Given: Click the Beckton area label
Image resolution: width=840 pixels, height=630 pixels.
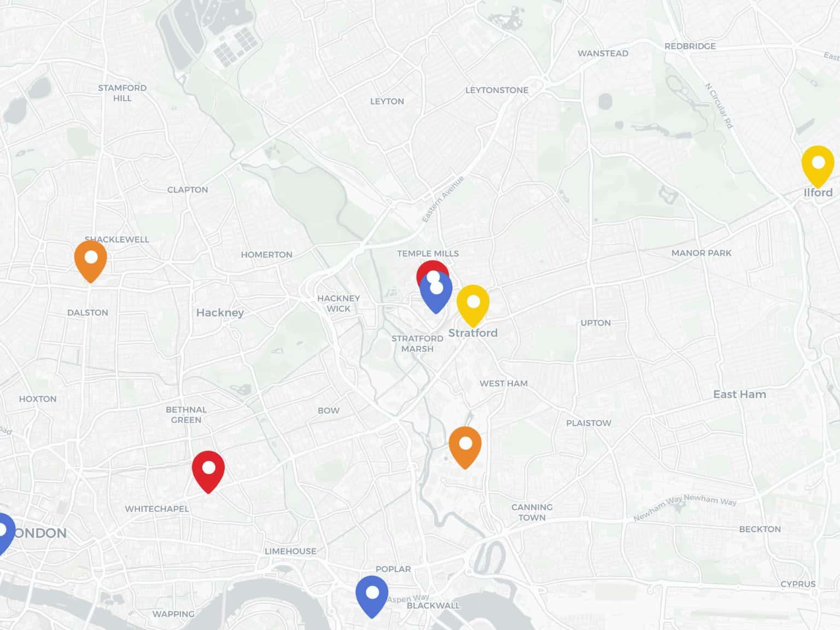Looking at the screenshot, I should [760, 529].
